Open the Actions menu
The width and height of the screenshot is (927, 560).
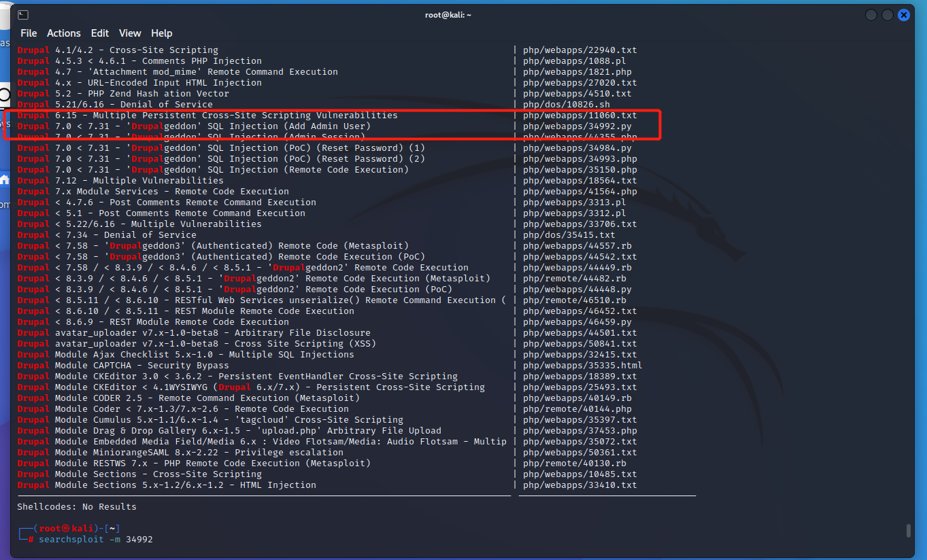64,33
